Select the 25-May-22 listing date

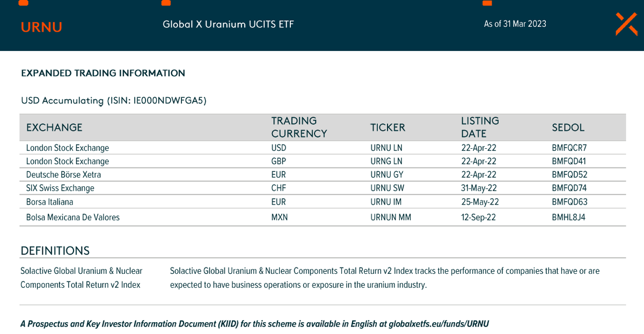coord(480,202)
